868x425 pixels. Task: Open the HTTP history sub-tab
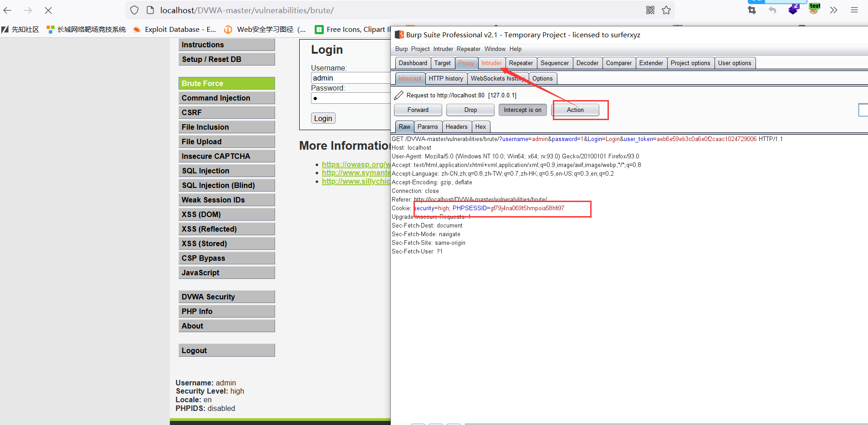pos(446,79)
